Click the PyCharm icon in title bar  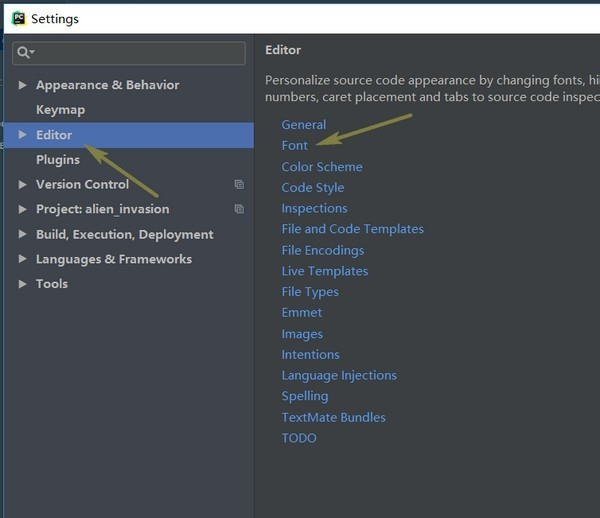(17, 18)
